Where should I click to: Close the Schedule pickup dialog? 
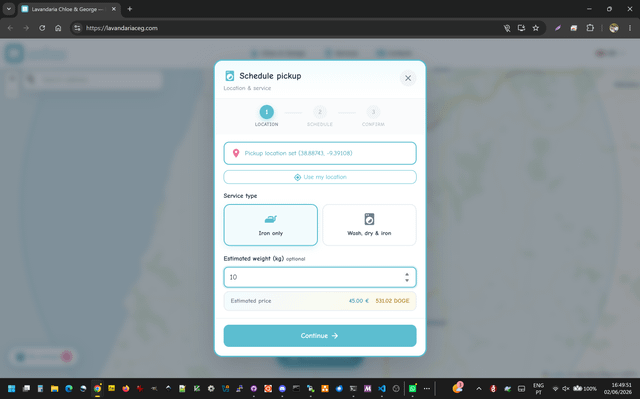pyautogui.click(x=408, y=78)
